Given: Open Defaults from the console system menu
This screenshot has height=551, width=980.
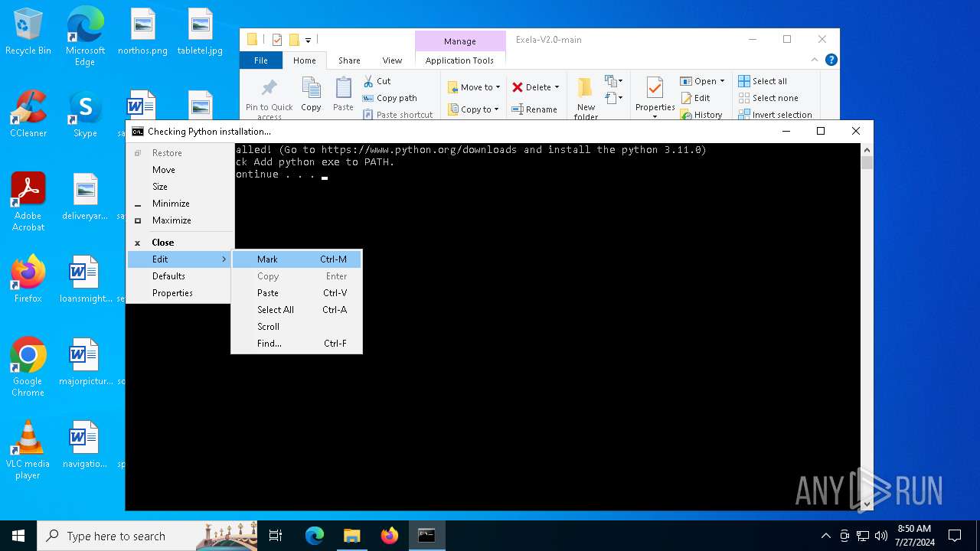Looking at the screenshot, I should 180,276.
